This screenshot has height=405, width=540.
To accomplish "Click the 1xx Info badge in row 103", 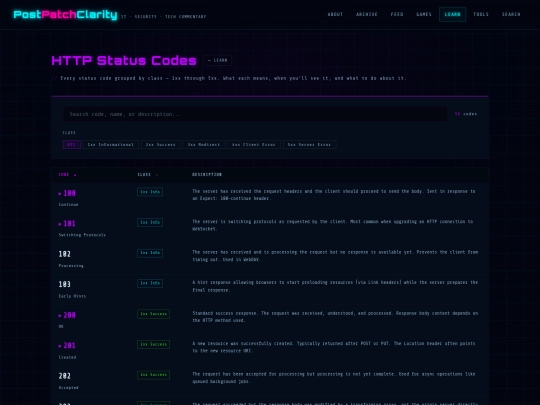I will (150, 283).
